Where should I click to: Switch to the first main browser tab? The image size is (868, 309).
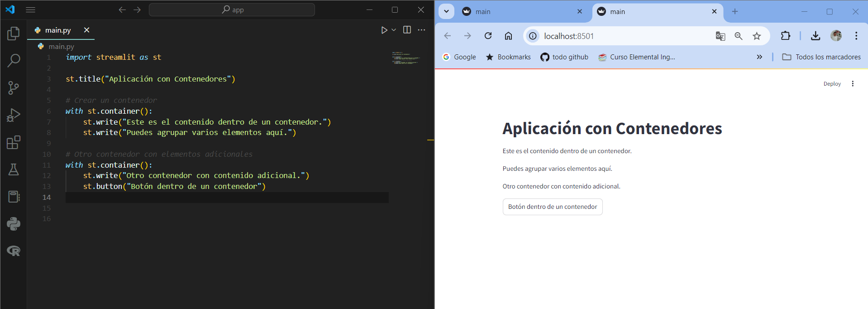tap(523, 12)
